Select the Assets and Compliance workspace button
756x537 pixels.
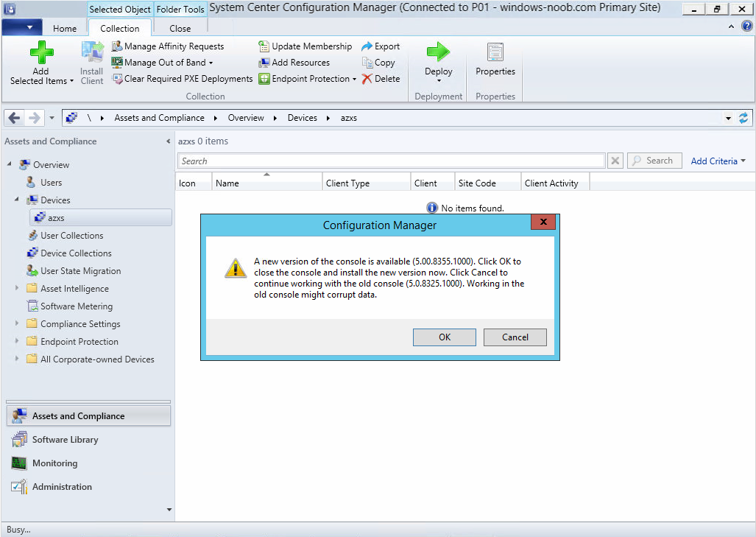point(89,416)
